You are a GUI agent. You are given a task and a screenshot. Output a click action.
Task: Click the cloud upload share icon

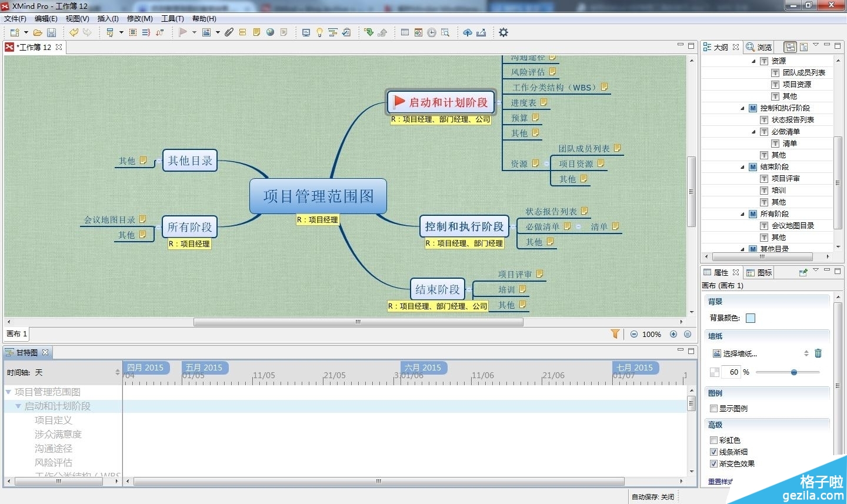click(468, 32)
